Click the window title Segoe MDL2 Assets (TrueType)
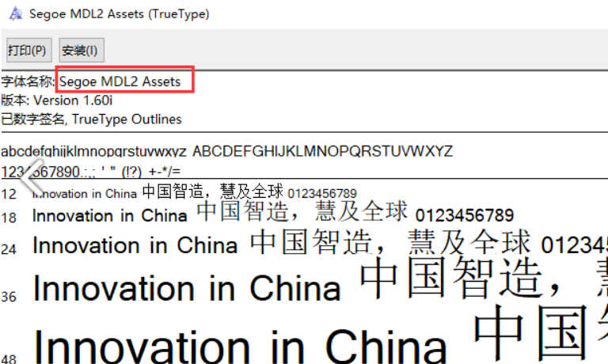 tap(120, 14)
